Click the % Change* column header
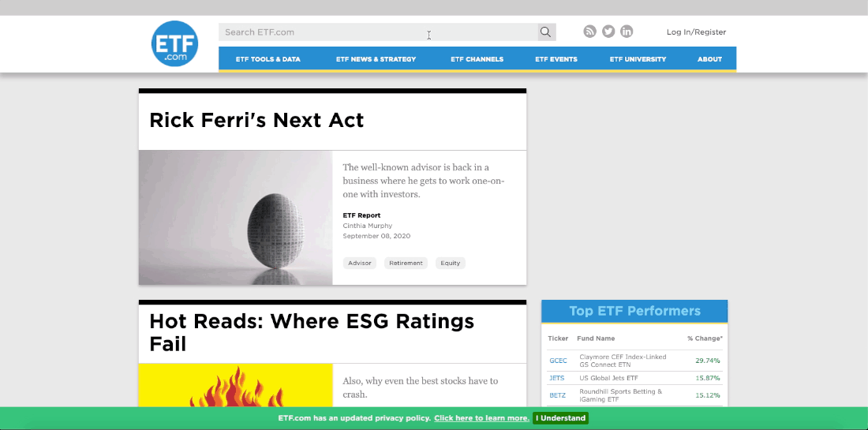 point(705,338)
